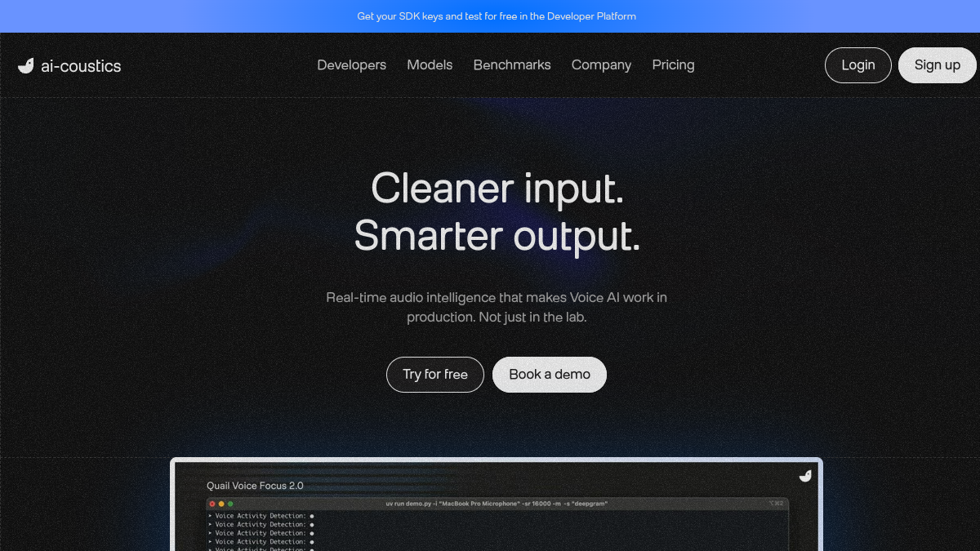Click the red dot in terminal title bar

point(212,504)
